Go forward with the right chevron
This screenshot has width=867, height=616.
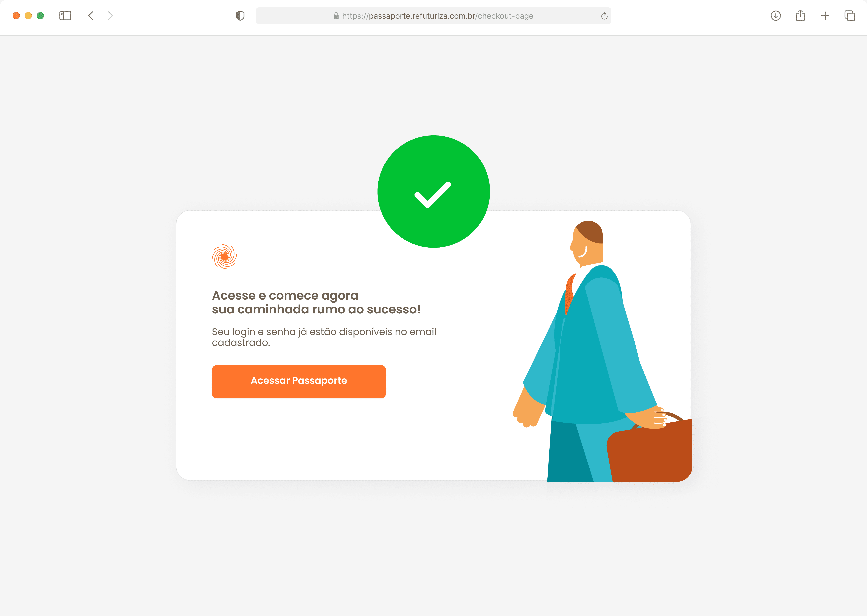(110, 15)
